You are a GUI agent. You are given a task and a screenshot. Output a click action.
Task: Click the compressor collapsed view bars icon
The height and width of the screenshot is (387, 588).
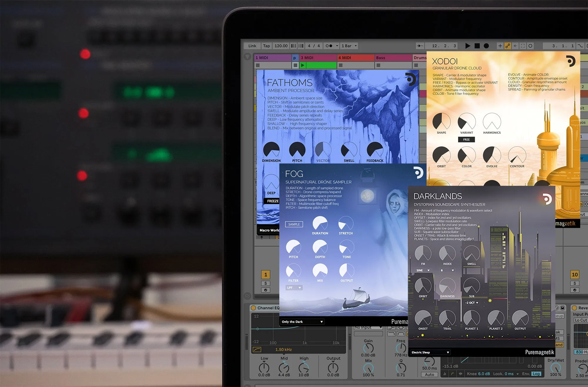tap(445, 374)
